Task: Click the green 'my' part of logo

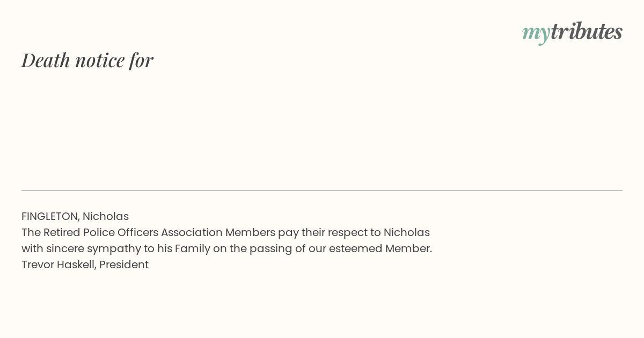Action: 536,34
